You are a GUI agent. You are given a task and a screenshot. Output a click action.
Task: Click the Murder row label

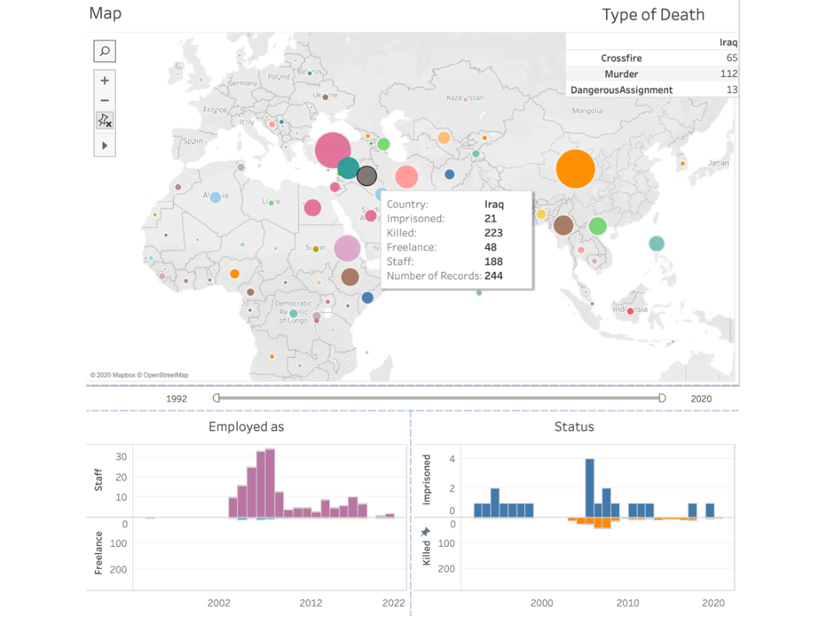pos(621,74)
